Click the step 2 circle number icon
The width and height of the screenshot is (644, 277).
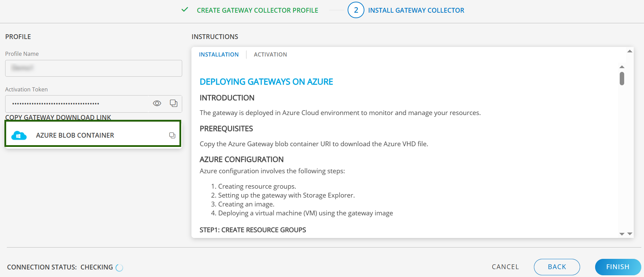pyautogui.click(x=355, y=10)
